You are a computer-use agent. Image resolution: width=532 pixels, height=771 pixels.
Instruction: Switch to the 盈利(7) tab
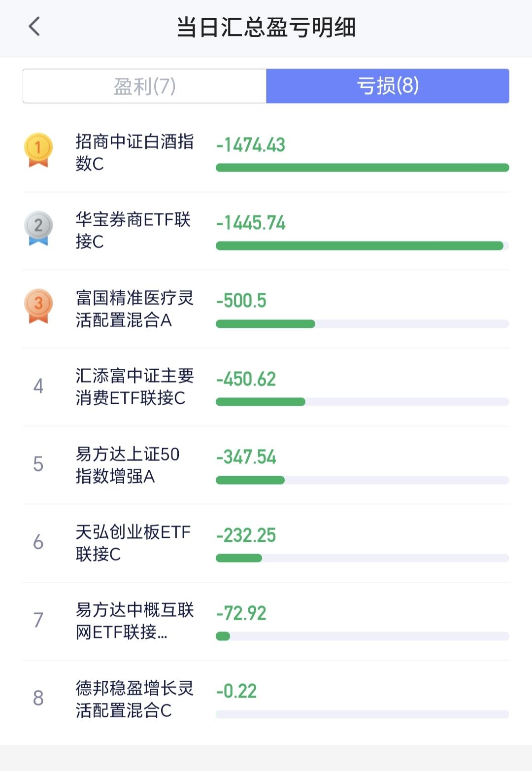coord(145,86)
